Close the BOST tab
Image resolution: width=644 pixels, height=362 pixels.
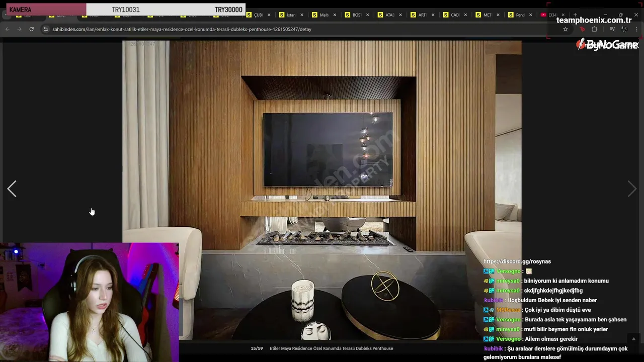pos(368,15)
